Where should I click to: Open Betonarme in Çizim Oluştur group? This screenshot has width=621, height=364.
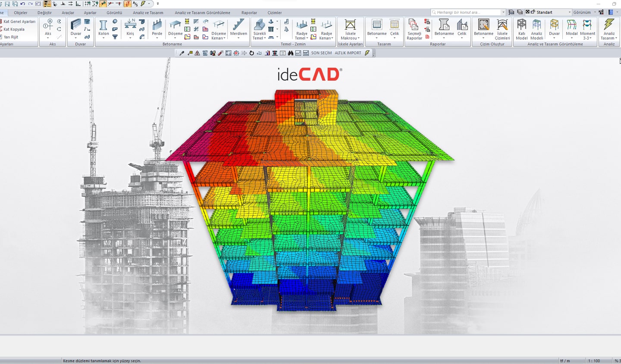pyautogui.click(x=483, y=29)
